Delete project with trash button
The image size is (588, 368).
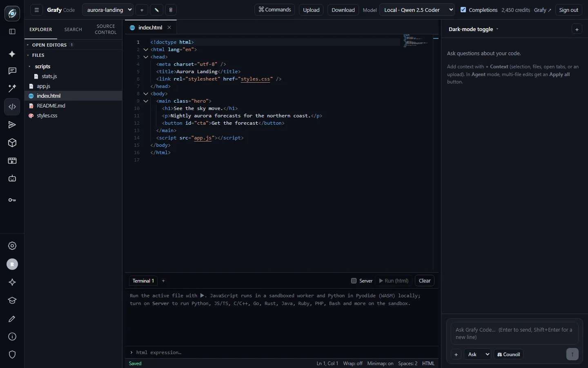171,10
